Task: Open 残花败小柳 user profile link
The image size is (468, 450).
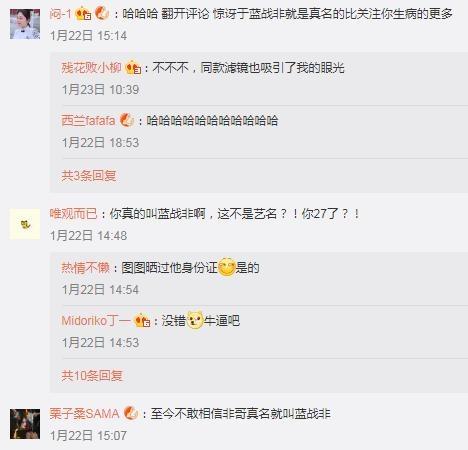Action: 91,68
